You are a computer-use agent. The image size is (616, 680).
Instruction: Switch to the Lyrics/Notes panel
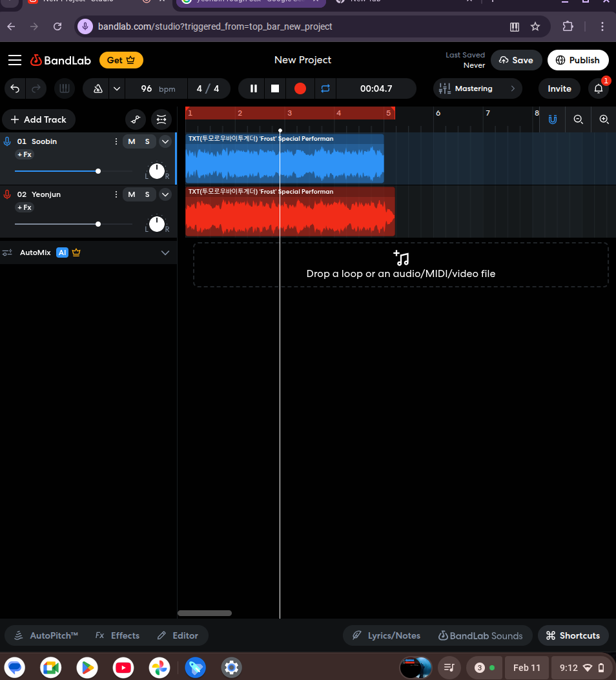click(x=386, y=635)
